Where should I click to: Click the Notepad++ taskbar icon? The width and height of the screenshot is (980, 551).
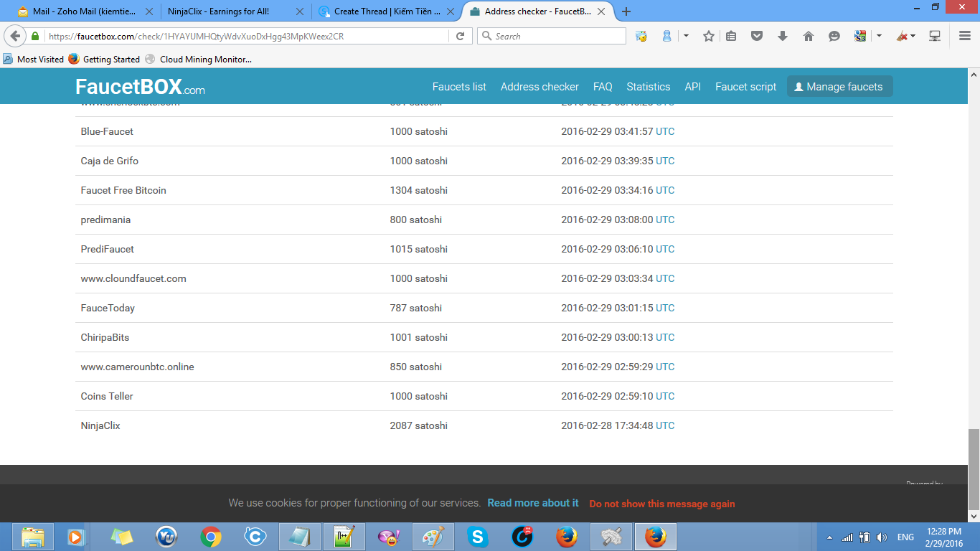344,537
